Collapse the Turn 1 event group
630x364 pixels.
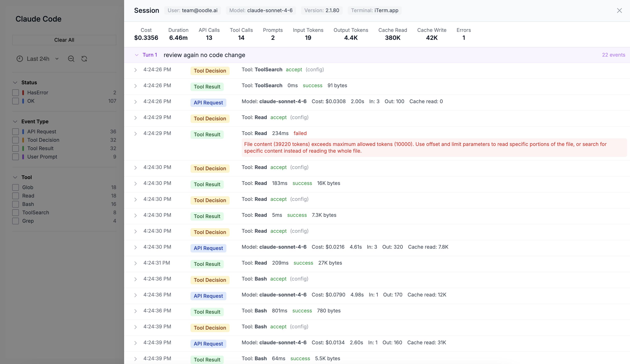[x=136, y=55]
